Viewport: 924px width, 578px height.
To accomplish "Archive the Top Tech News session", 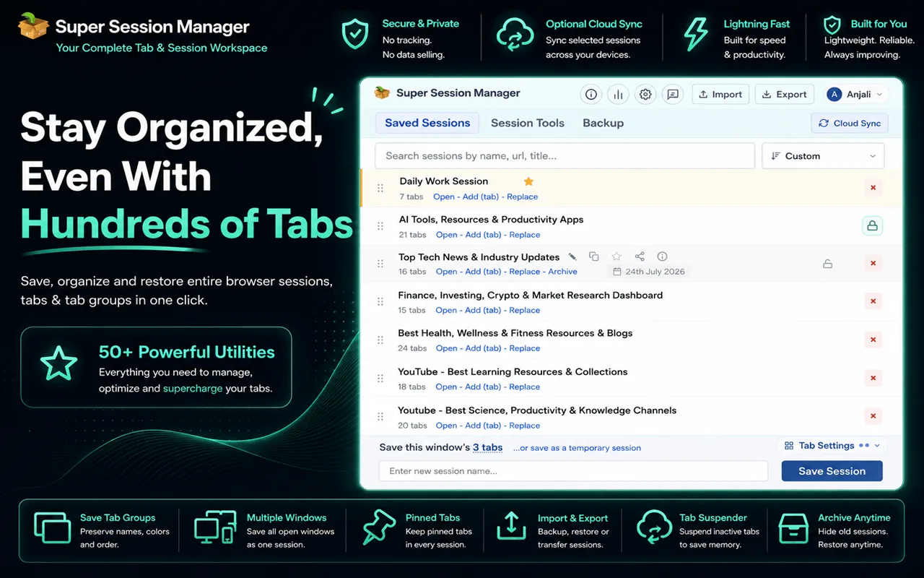I will click(563, 272).
